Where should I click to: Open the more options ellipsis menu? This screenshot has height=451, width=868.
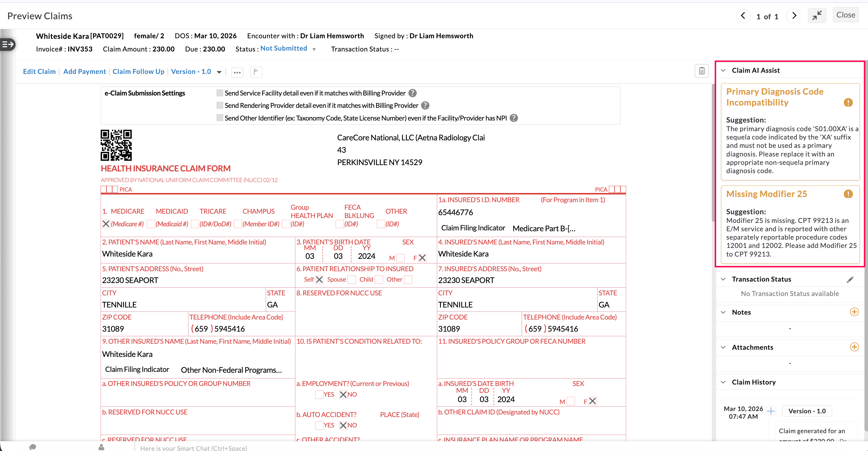tap(237, 72)
